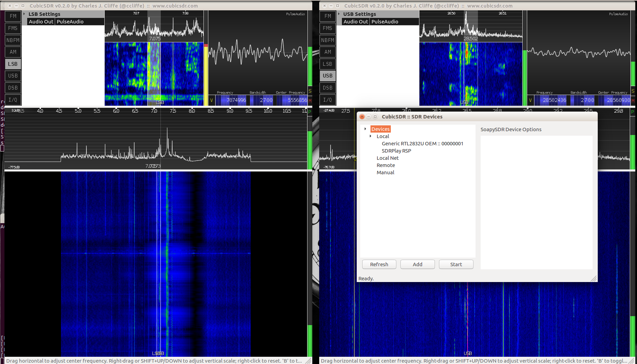Select DSB mode in right window
Image resolution: width=637 pixels, height=364 pixels.
tap(328, 88)
